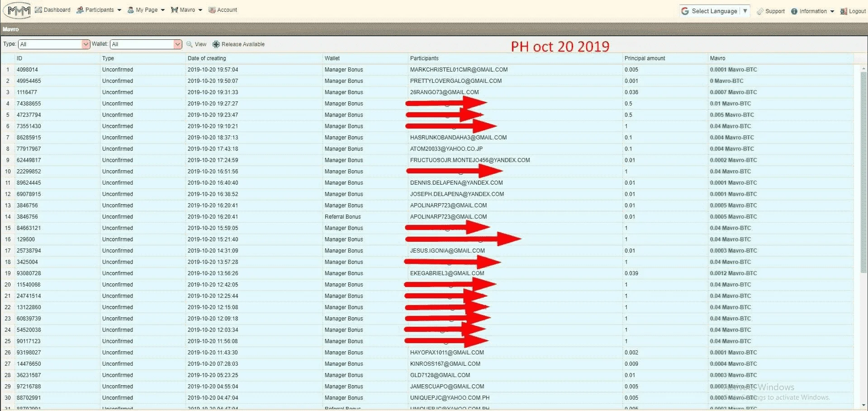The width and height of the screenshot is (868, 411).
Task: Click the My Page user icon
Action: [x=131, y=10]
